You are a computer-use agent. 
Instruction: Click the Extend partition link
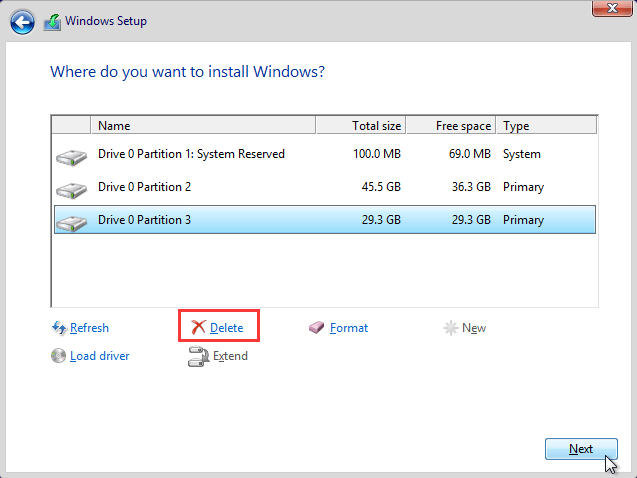pos(230,356)
